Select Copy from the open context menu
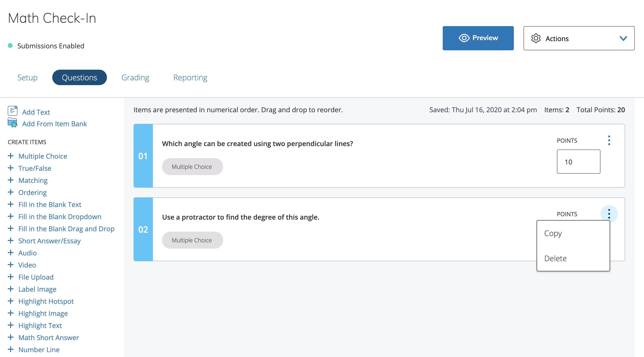This screenshot has width=644, height=357. pos(553,233)
